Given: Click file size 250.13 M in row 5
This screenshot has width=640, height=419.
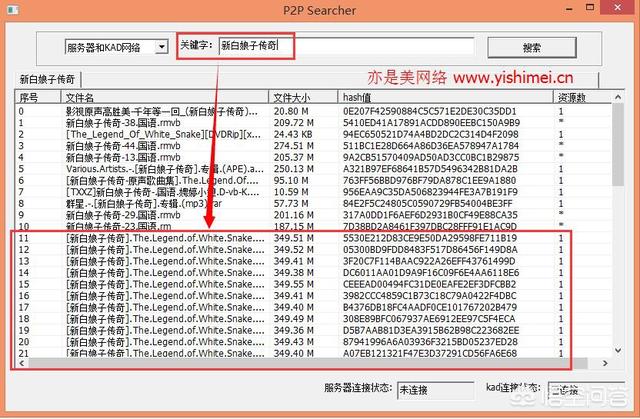Looking at the screenshot, I should 293,168.
